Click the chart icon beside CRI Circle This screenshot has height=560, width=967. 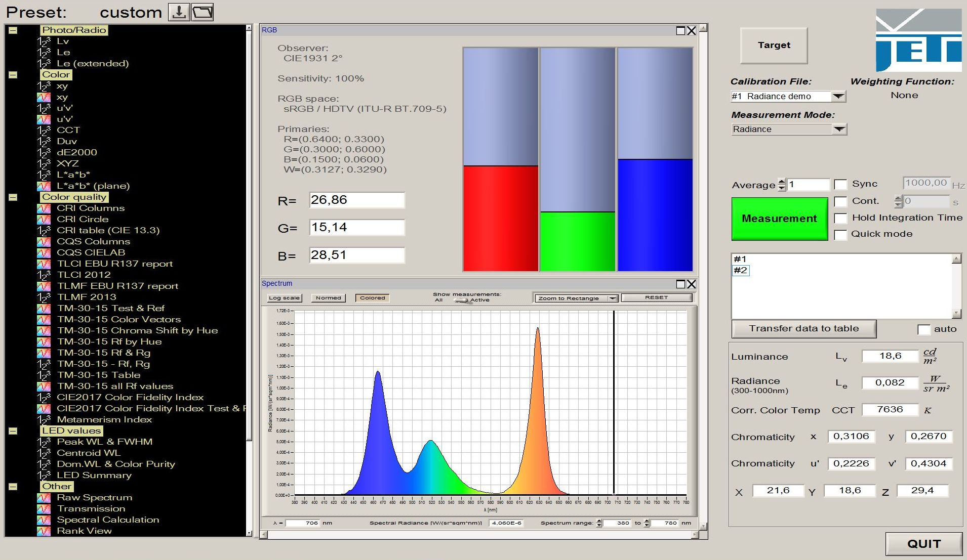[x=45, y=219]
